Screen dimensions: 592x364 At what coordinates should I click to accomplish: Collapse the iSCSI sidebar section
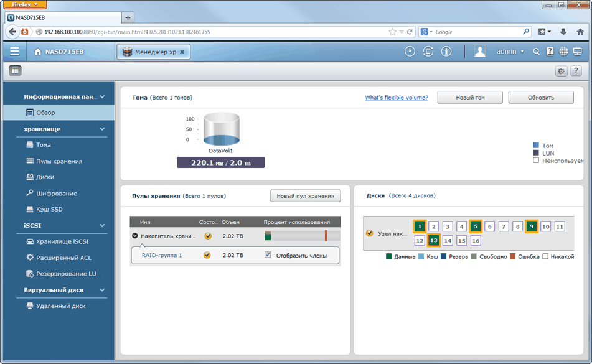coord(102,225)
